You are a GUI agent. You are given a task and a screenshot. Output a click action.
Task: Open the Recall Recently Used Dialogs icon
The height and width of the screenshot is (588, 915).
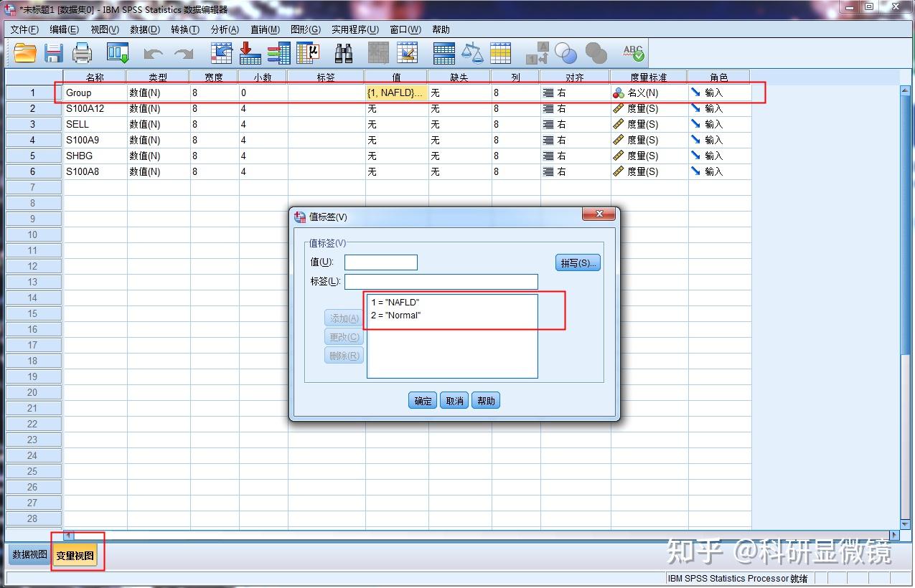(x=117, y=52)
